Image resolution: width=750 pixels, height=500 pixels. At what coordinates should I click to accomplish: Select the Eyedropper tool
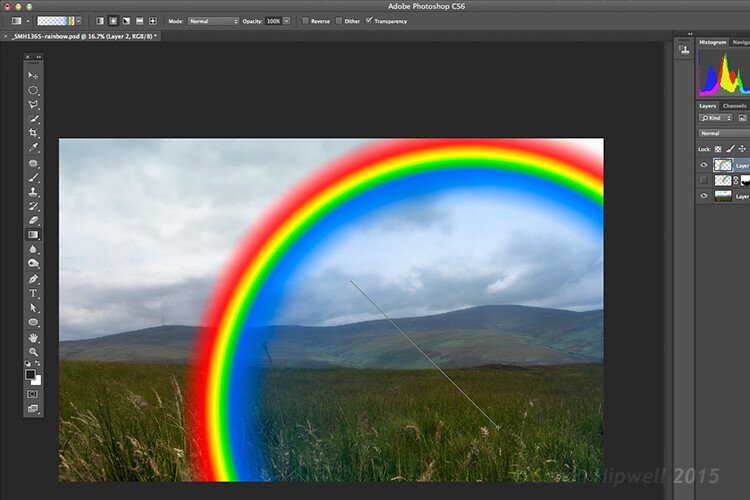pos(33,147)
